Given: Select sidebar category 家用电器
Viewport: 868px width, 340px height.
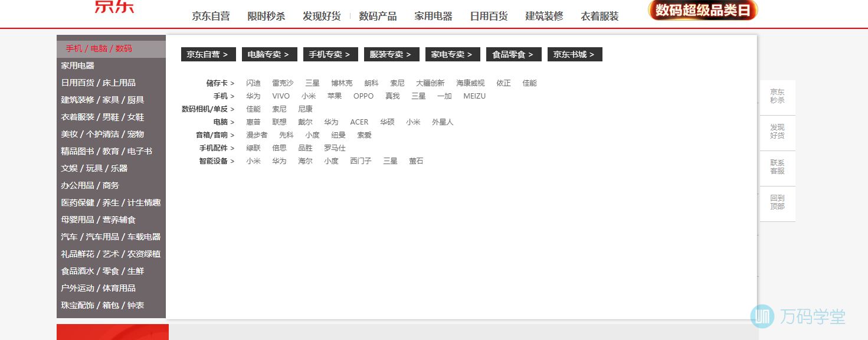Looking at the screenshot, I should 77,66.
